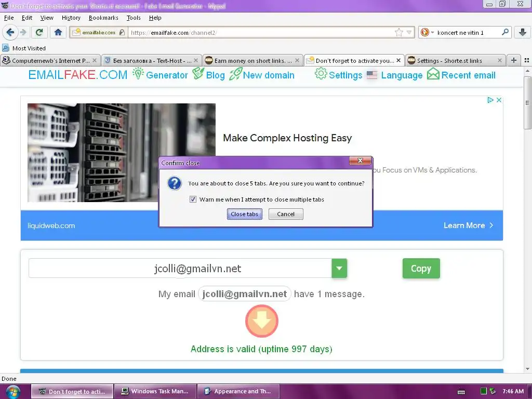Click the server rack ad image

click(x=122, y=152)
